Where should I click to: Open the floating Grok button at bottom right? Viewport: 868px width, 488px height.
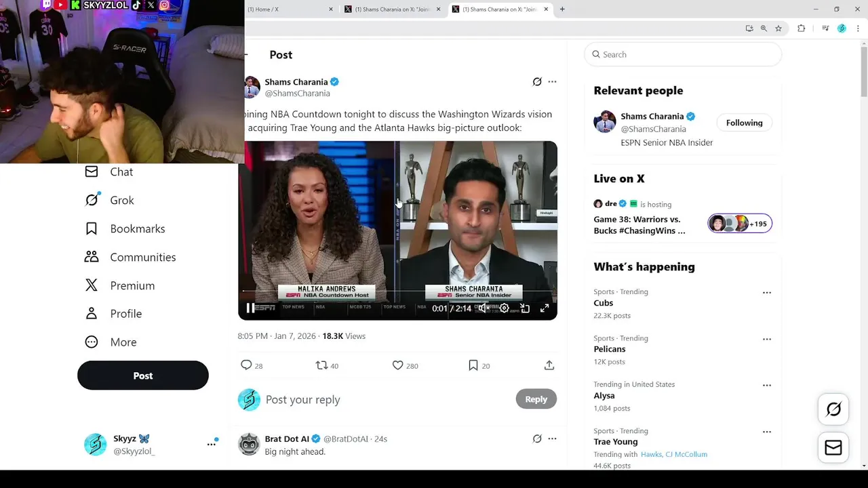[833, 409]
